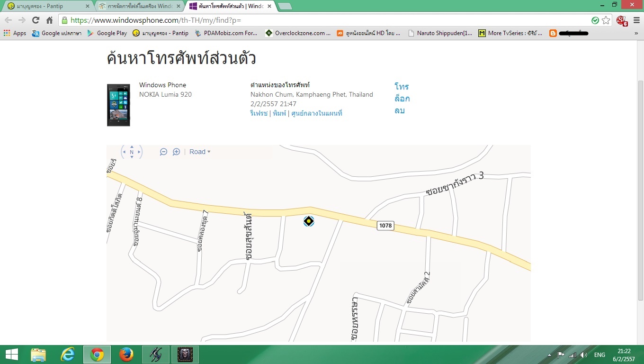Open a new browser tab

pyautogui.click(x=285, y=6)
